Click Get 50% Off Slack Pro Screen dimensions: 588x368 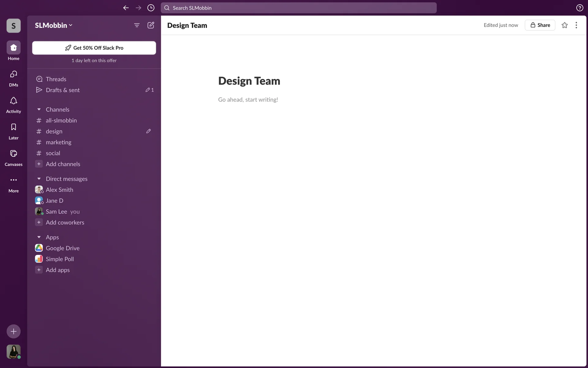click(94, 48)
